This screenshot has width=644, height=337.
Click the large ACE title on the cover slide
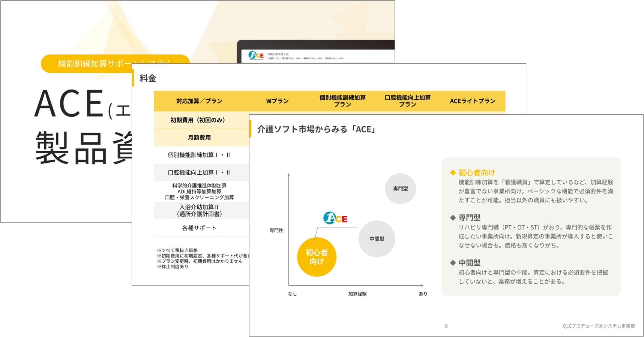[x=69, y=103]
